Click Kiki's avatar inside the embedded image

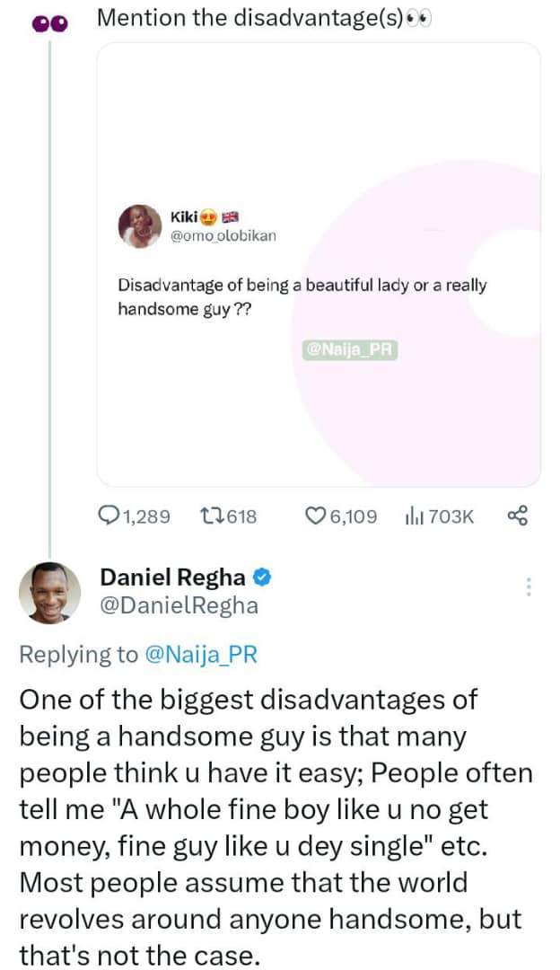(139, 226)
